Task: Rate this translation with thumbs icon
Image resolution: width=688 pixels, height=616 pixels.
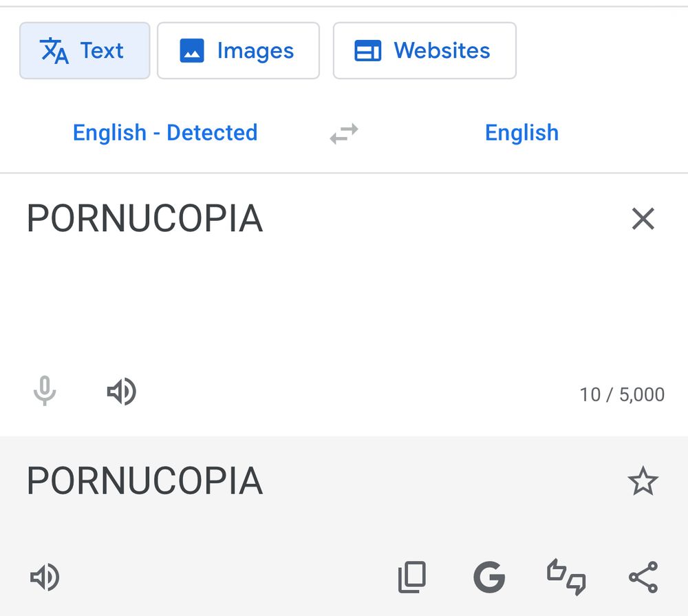Action: pos(566,577)
